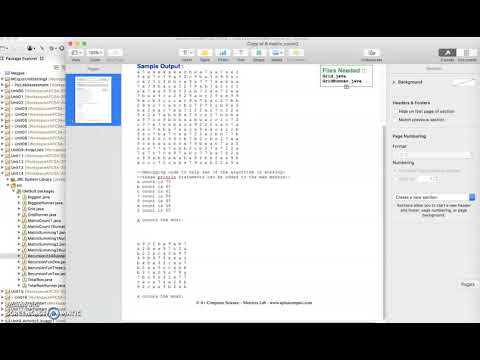Toggle Hide on first page of section
This screenshot has width=480, height=360.
coord(395,111)
